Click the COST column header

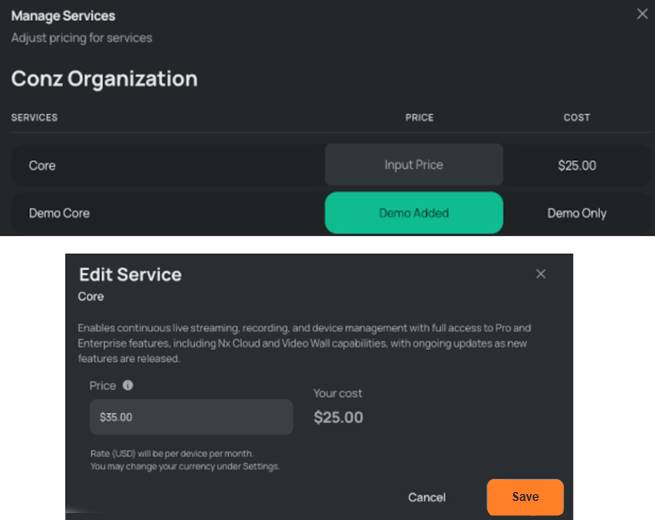pyautogui.click(x=577, y=117)
